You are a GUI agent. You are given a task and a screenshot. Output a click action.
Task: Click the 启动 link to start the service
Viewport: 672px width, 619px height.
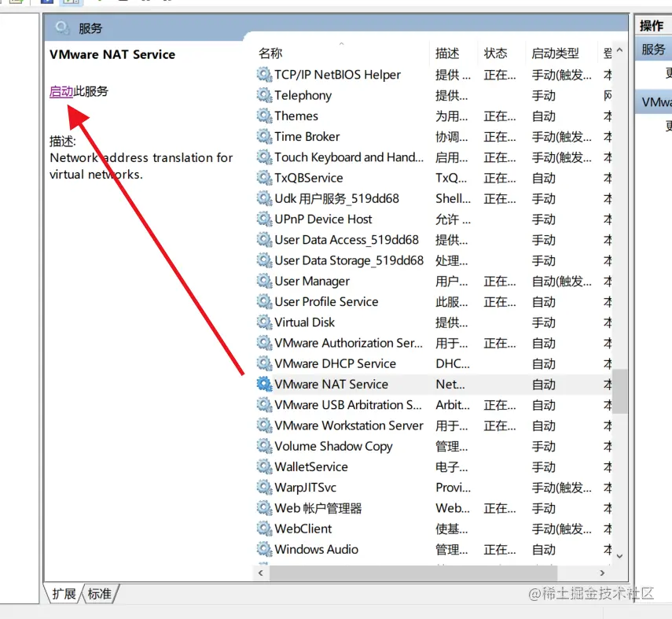(x=61, y=91)
